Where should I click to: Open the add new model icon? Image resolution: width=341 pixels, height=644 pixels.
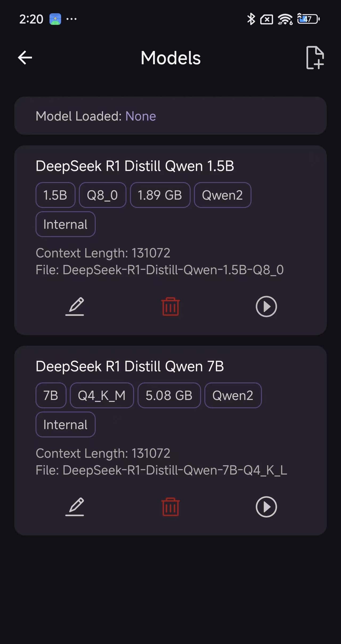pos(315,58)
